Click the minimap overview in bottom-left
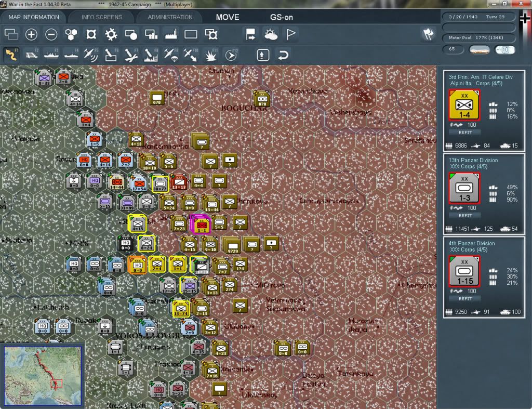This screenshot has width=532, height=409. point(43,375)
